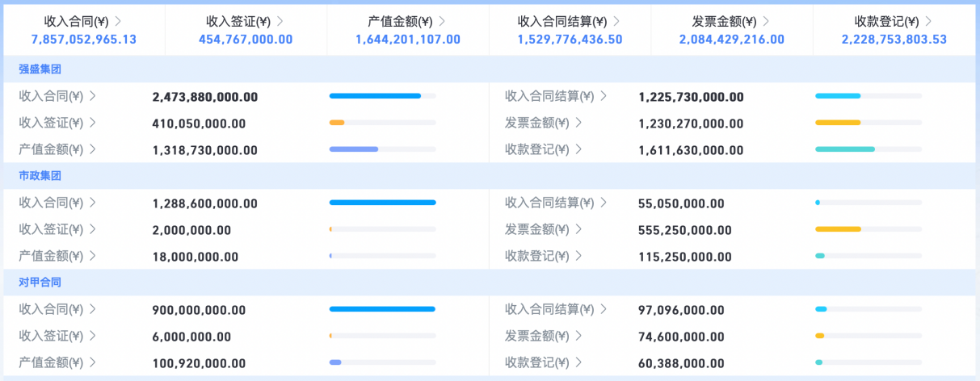This screenshot has width=980, height=381.
Task: Select the 市政集团 group header
Action: click(40, 176)
